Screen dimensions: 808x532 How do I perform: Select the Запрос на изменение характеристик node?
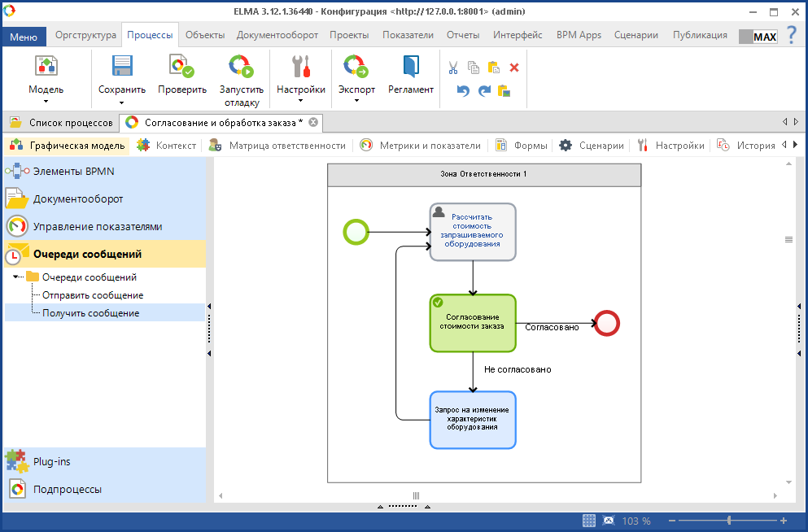[473, 420]
